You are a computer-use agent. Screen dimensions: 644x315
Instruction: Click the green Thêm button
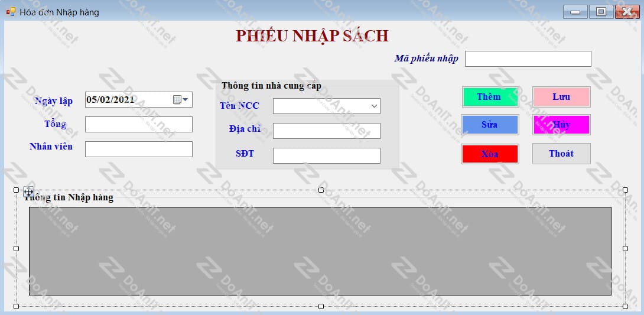pyautogui.click(x=490, y=97)
